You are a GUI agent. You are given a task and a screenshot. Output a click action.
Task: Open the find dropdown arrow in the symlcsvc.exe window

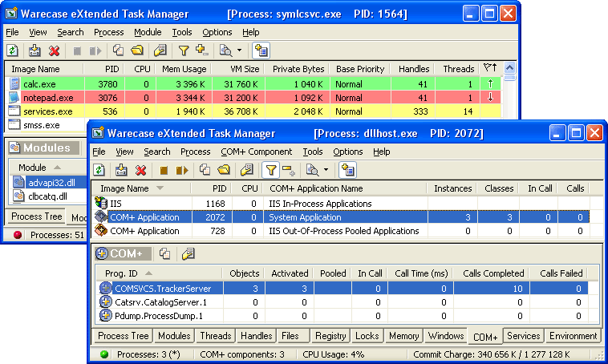click(x=239, y=51)
